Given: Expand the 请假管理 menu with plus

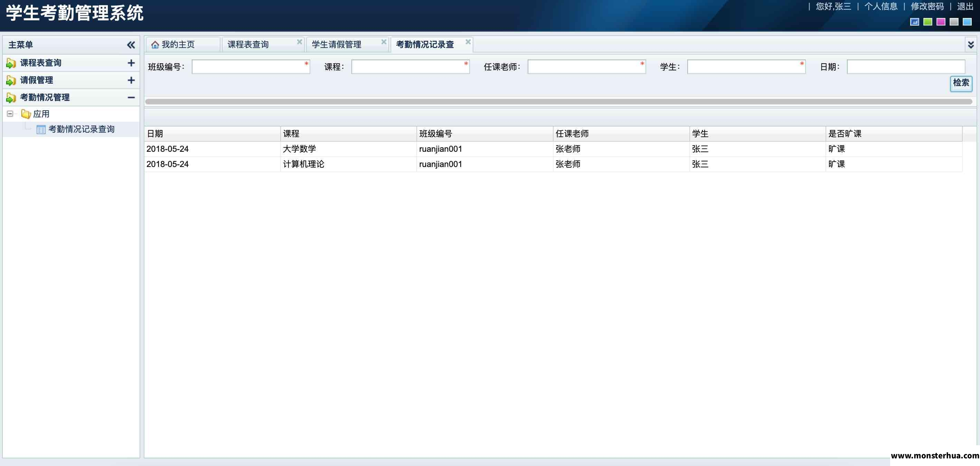Looking at the screenshot, I should tap(131, 80).
